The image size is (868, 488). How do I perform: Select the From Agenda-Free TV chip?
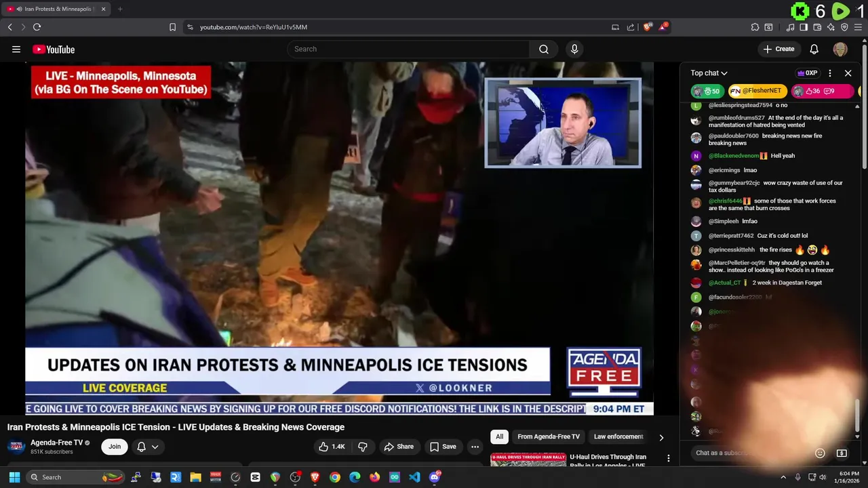pyautogui.click(x=549, y=436)
